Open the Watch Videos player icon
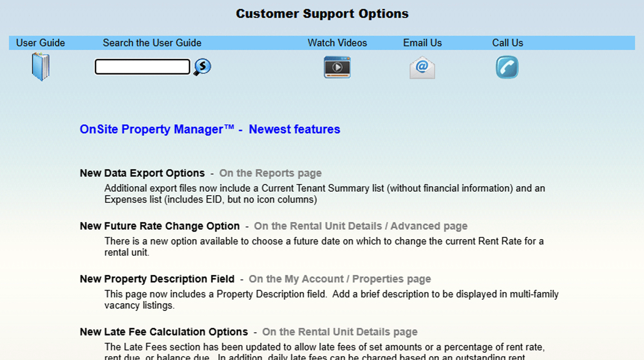Viewport: 644px width, 360px height. click(337, 67)
